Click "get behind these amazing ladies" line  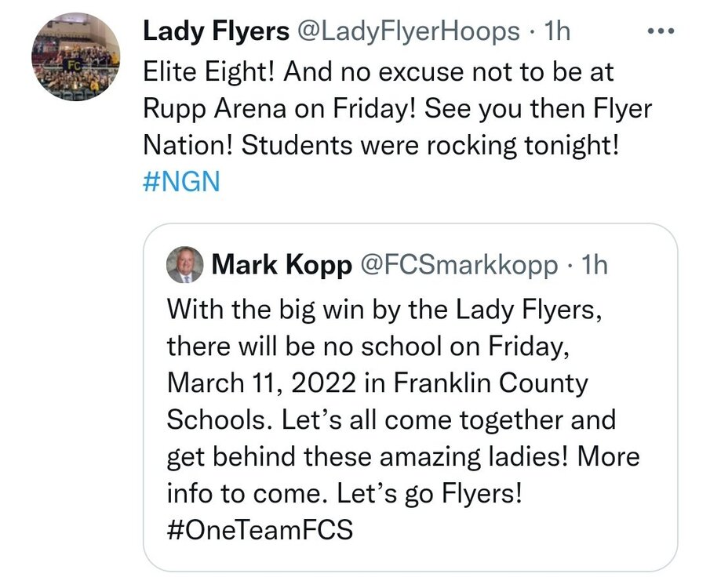pos(367,456)
